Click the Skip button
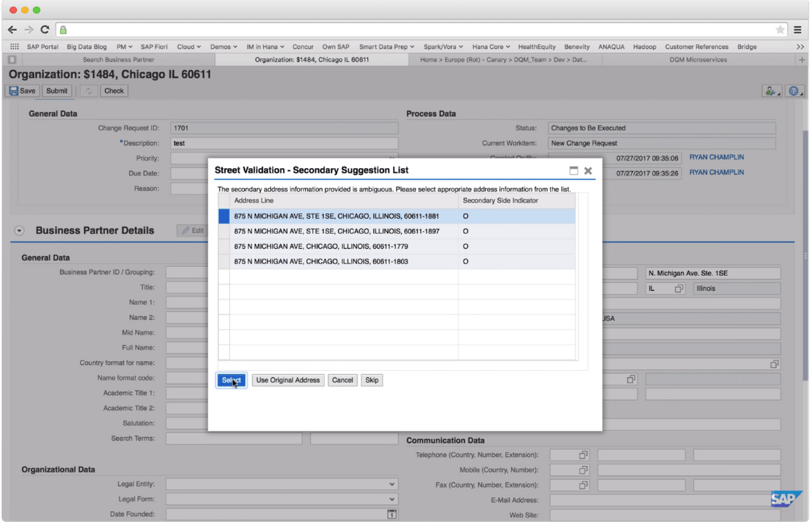 (x=372, y=380)
